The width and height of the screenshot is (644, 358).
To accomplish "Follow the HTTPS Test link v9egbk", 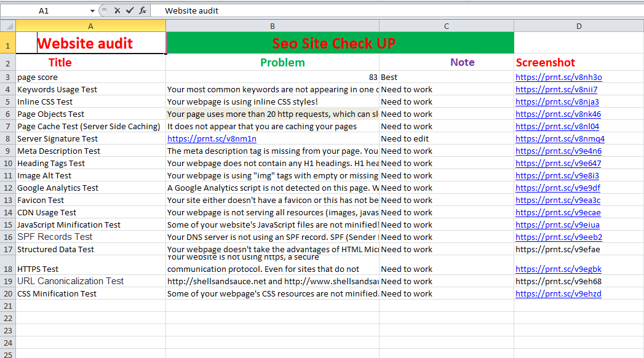I will [x=559, y=269].
